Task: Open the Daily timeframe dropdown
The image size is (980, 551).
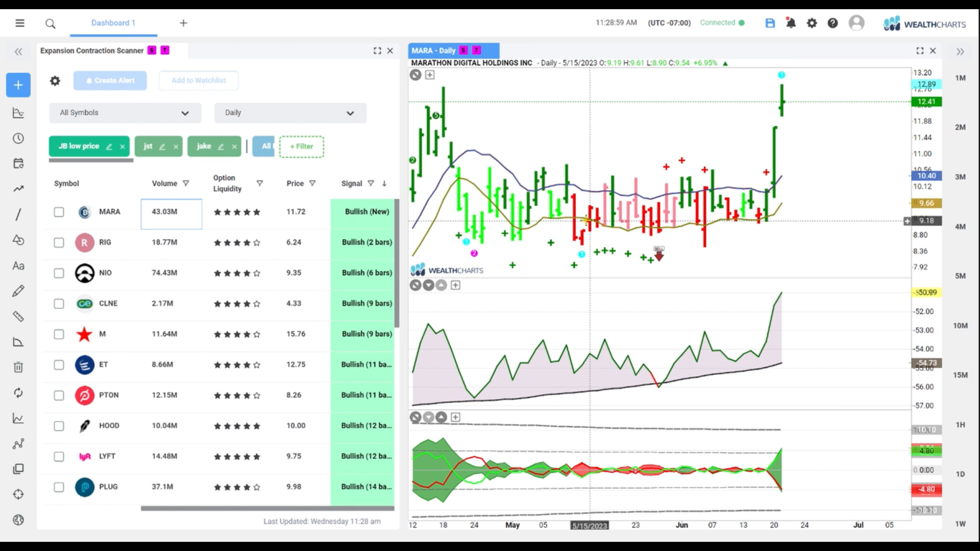Action: tap(290, 113)
